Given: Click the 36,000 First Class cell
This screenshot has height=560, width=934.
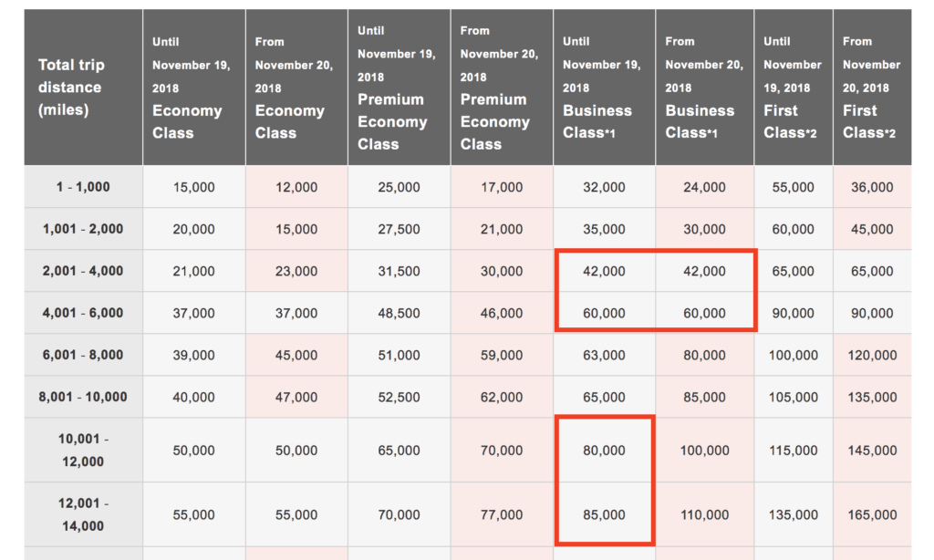Looking at the screenshot, I should coord(872,187).
